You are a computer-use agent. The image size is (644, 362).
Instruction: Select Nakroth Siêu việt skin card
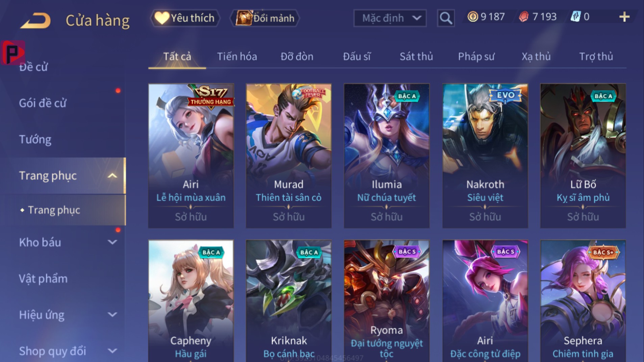pyautogui.click(x=485, y=156)
